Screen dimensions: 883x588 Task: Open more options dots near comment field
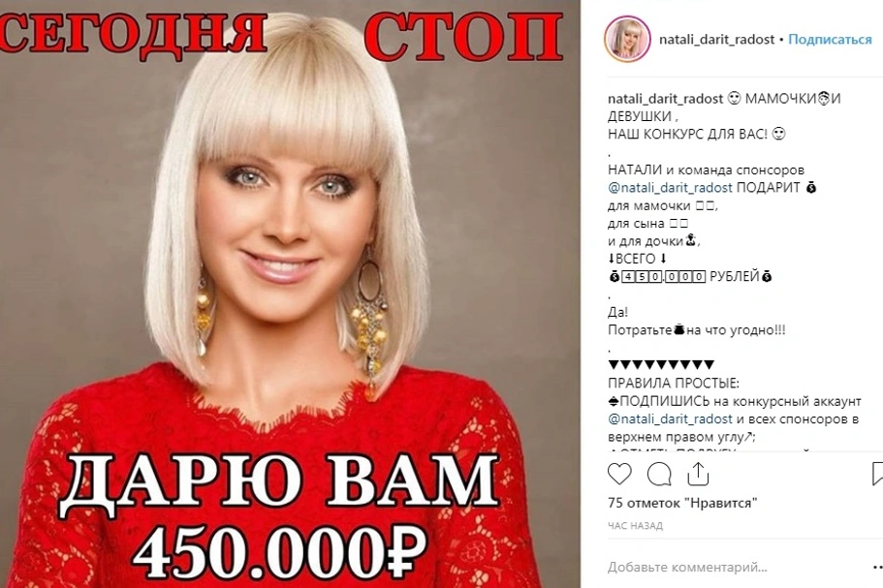coord(877,567)
